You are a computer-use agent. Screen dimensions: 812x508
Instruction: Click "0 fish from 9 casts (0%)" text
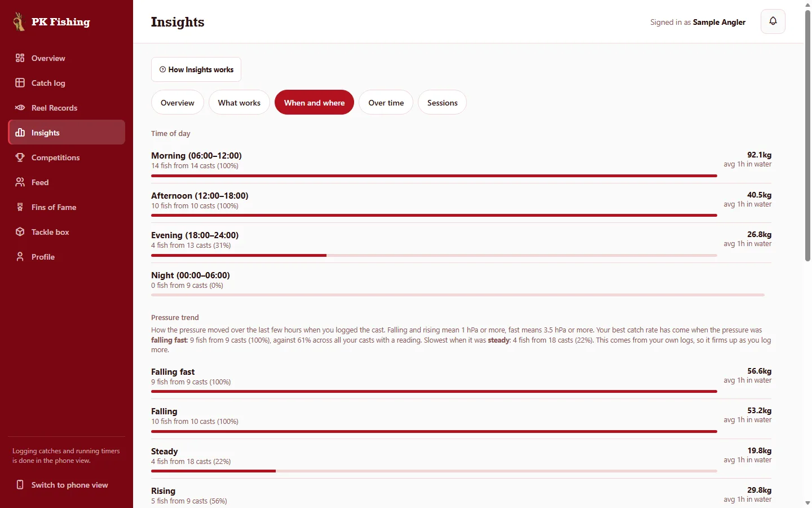tap(187, 285)
